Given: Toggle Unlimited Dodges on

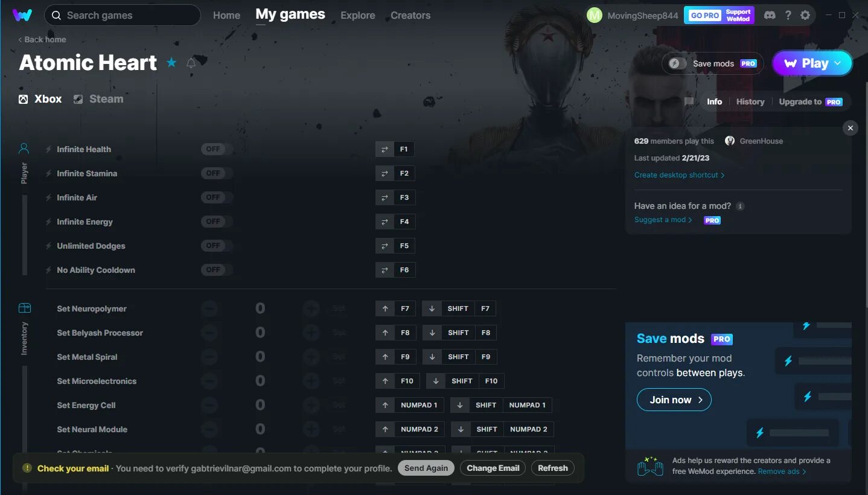Looking at the screenshot, I should coord(217,246).
